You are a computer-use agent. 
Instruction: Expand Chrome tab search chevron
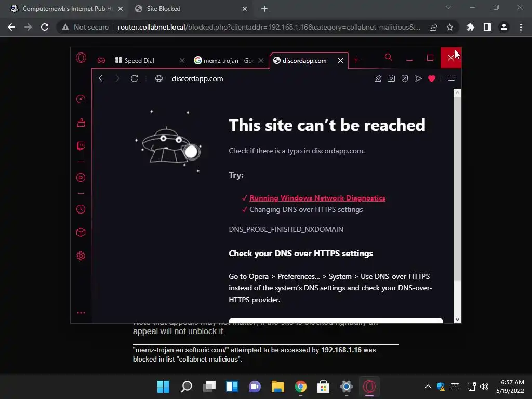point(448,7)
